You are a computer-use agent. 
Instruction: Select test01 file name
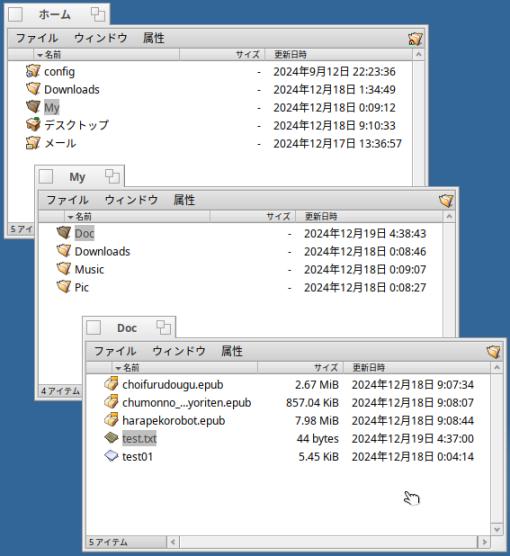tap(137, 456)
